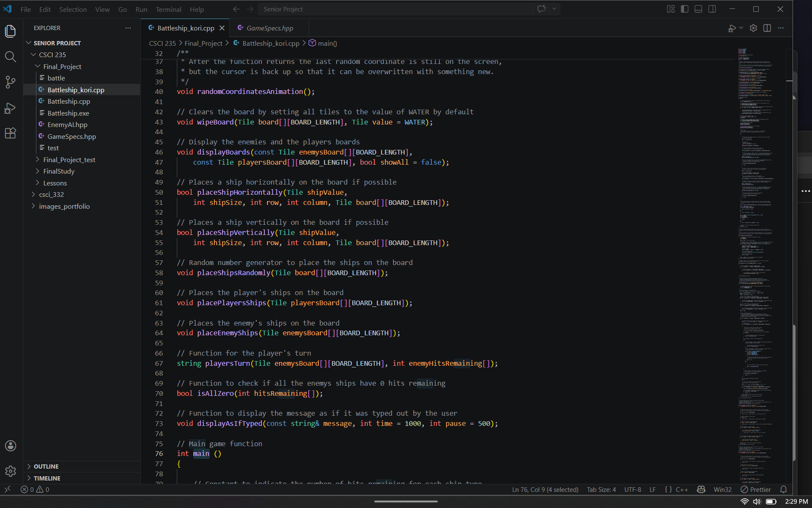Toggle the Secondary Side Bar

[712, 8]
